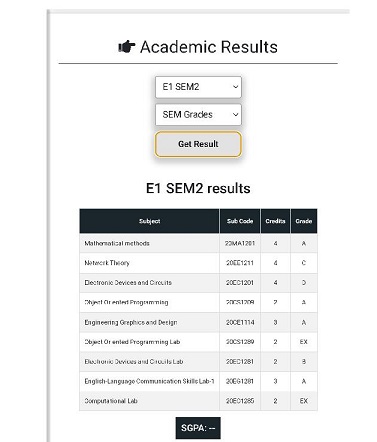Expand the SEM Grades dropdown

tap(198, 115)
